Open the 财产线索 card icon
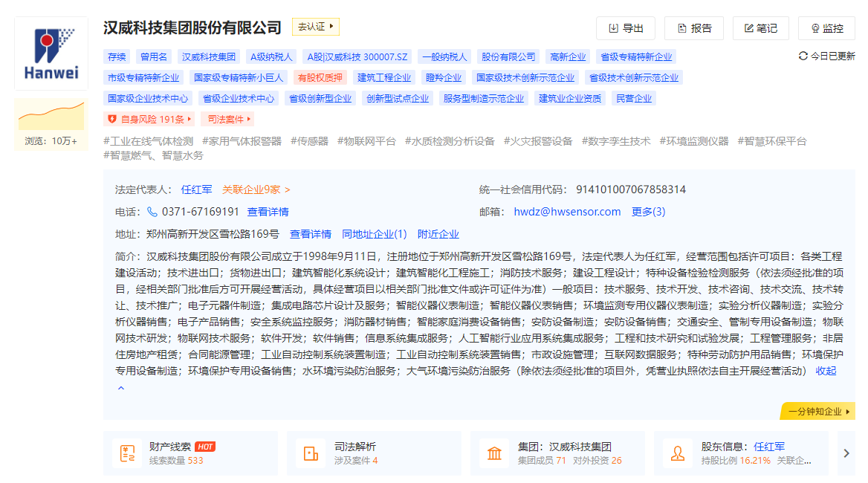Image resolution: width=868 pixels, height=483 pixels. click(x=127, y=453)
